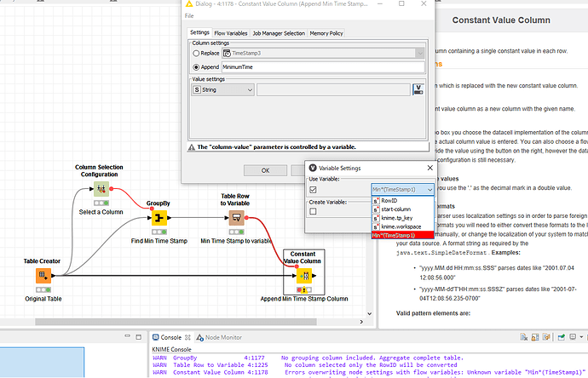Click the 'Select a Column' node label

[101, 212]
